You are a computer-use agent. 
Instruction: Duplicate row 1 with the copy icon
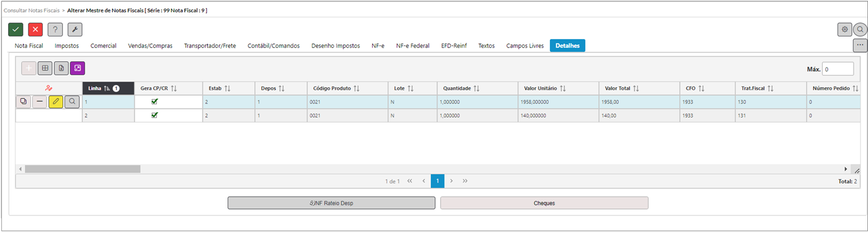click(x=24, y=101)
